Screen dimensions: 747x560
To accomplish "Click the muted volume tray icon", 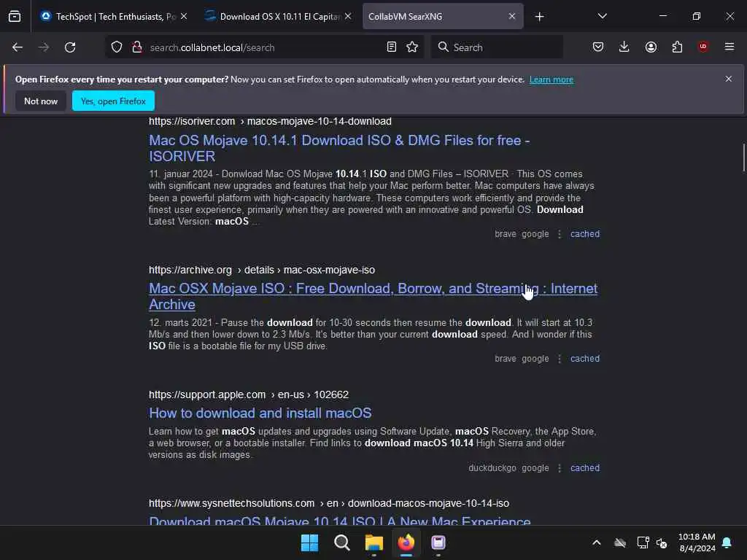I will (662, 542).
